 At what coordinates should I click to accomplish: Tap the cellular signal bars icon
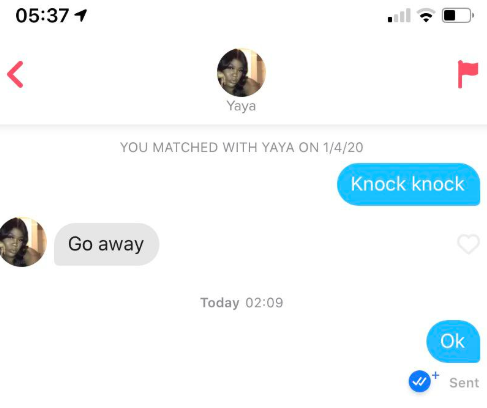click(x=399, y=16)
